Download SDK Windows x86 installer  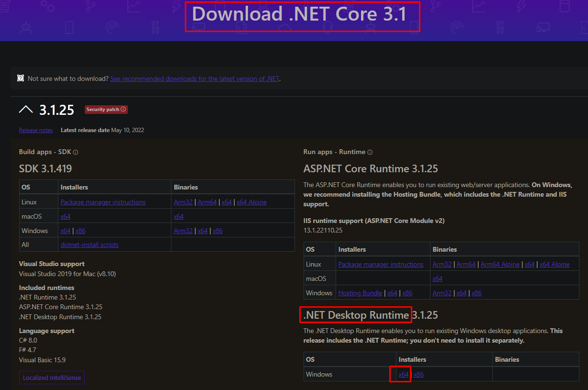click(x=80, y=231)
